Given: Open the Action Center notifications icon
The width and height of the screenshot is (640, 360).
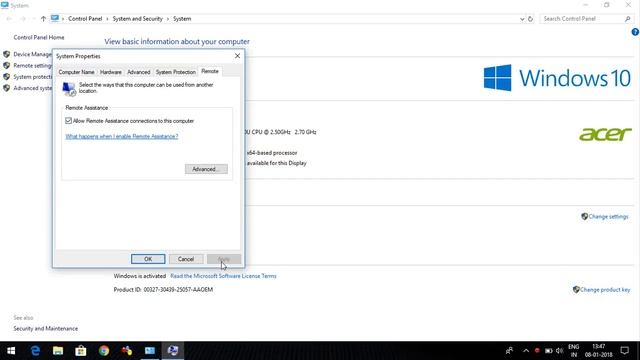Looking at the screenshot, I should coord(624,351).
